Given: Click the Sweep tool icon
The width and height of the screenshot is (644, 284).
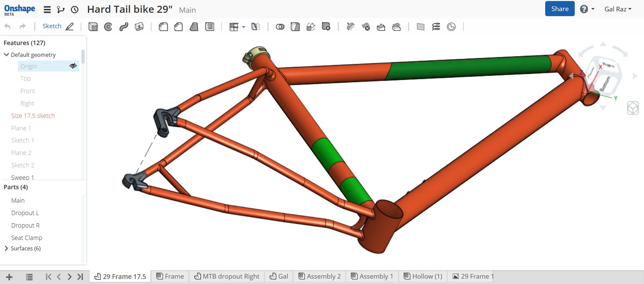Looking at the screenshot, I should click(x=124, y=27).
